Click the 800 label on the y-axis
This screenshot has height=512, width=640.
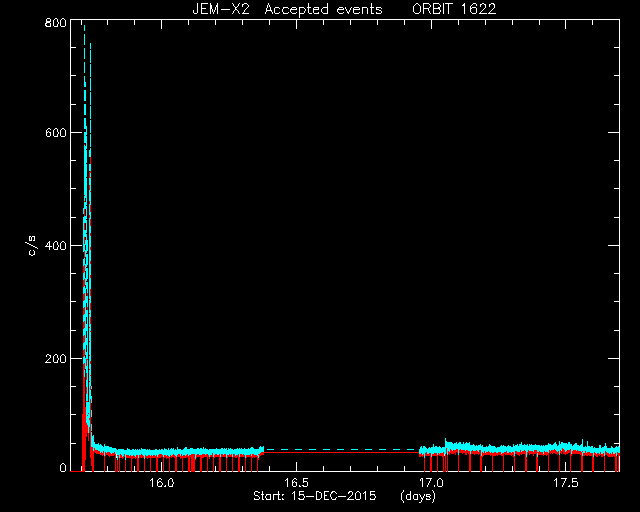pyautogui.click(x=56, y=23)
